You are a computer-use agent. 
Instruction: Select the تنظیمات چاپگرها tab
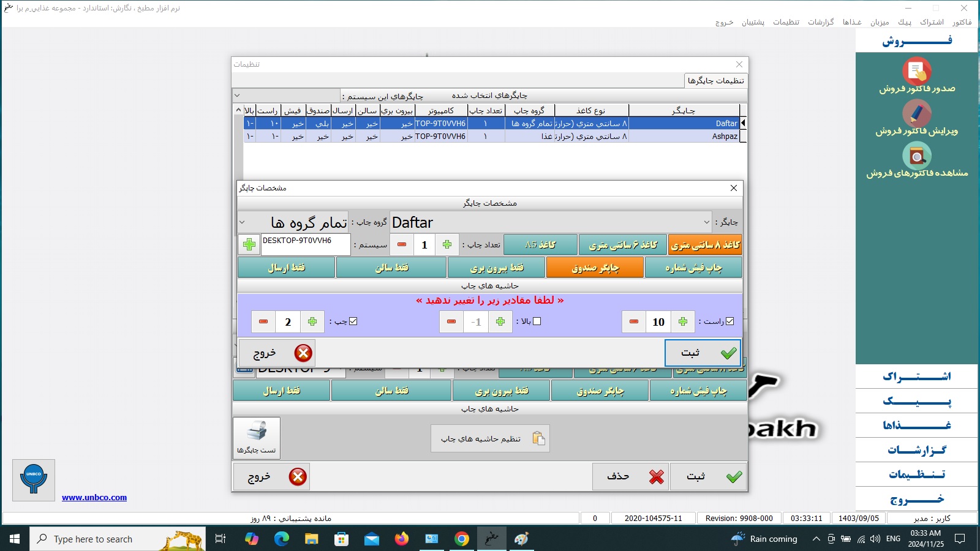point(715,81)
